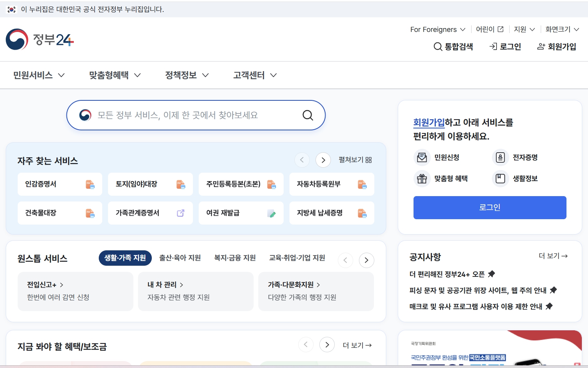This screenshot has width=588, height=368.
Task: Click the 회원가입 person icon in header
Action: pyautogui.click(x=541, y=47)
